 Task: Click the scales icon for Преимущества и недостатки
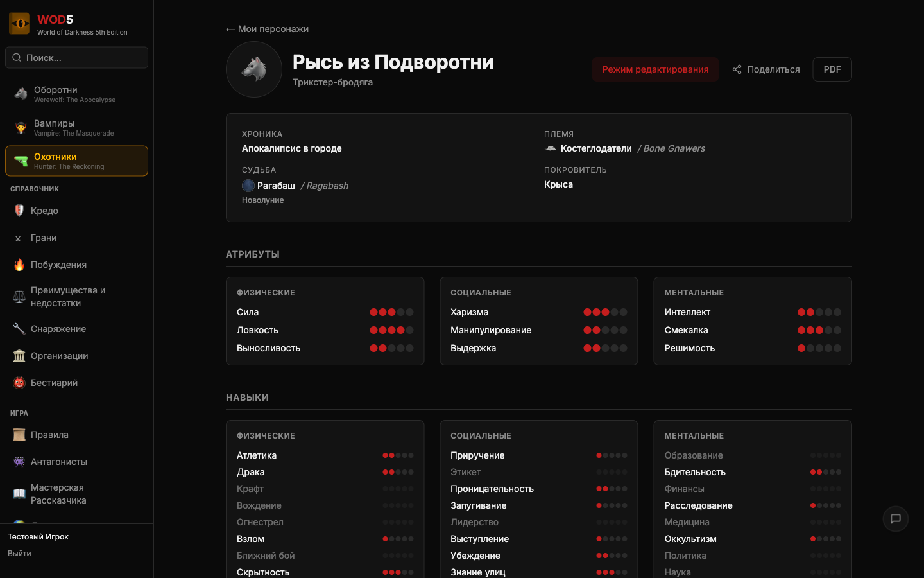click(x=19, y=297)
